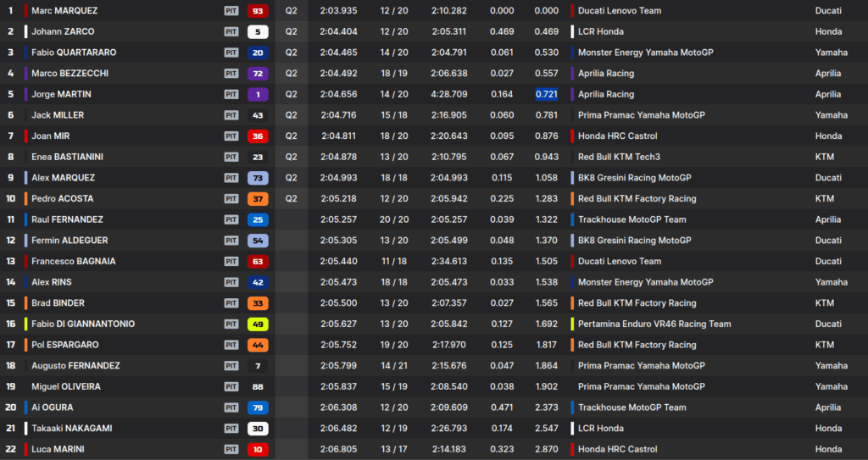868x460 pixels.
Task: Click Honda HRC Castrol in MARINI row
Action: coord(618,449)
